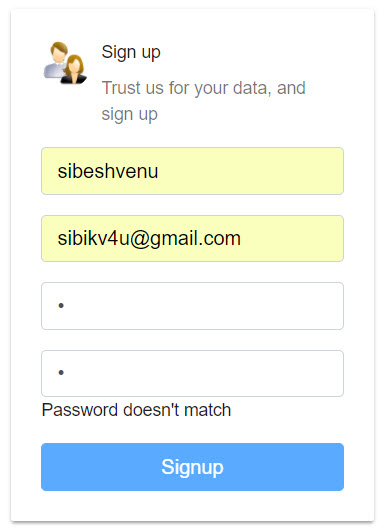Click "sign up" on subtitle's second line
Image resolution: width=384 pixels, height=529 pixels.
click(130, 114)
